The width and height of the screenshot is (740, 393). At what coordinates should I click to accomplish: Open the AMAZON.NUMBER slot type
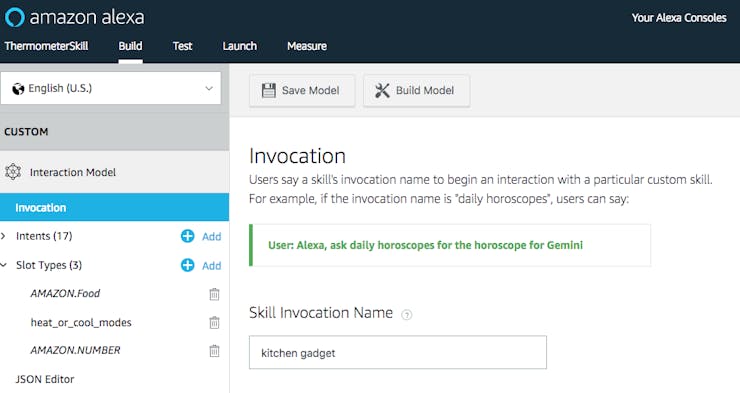pos(76,350)
